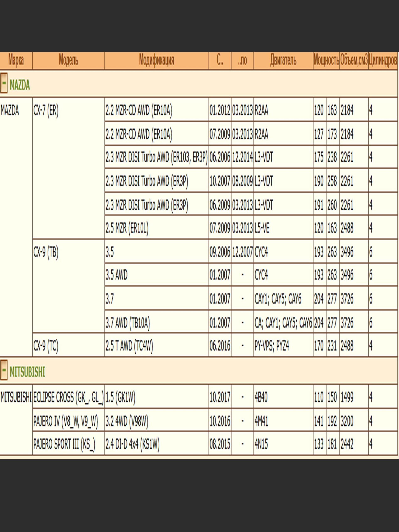Click the green MITSUBISHI group heading
399x532 pixels.
click(x=27, y=372)
